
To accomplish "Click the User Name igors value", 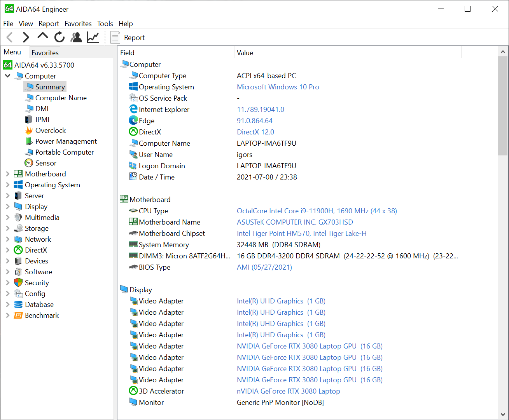I will point(245,155).
